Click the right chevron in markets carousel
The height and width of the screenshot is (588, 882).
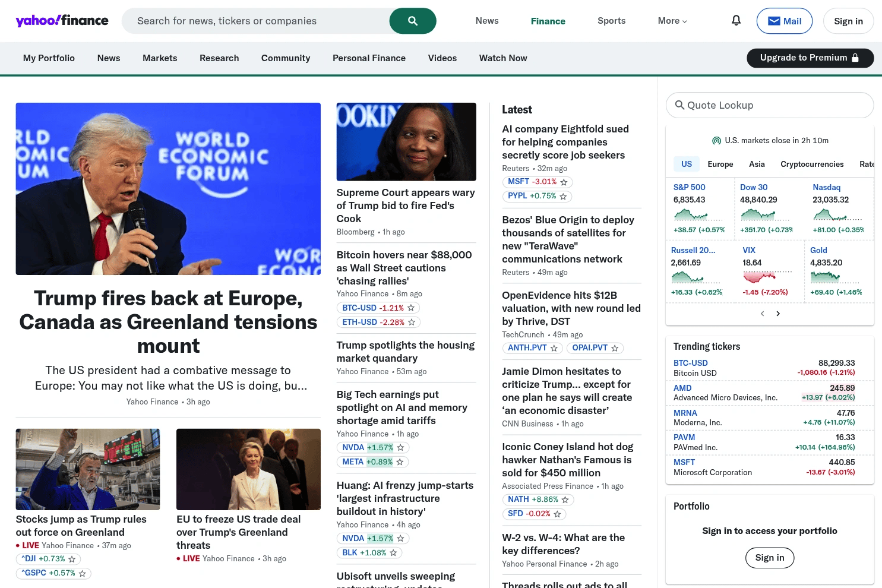[x=778, y=313]
